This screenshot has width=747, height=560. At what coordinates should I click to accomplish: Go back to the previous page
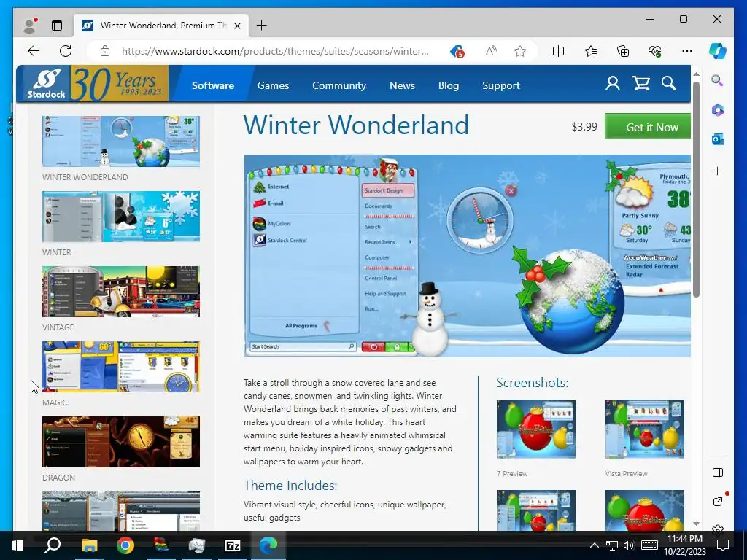click(x=34, y=51)
